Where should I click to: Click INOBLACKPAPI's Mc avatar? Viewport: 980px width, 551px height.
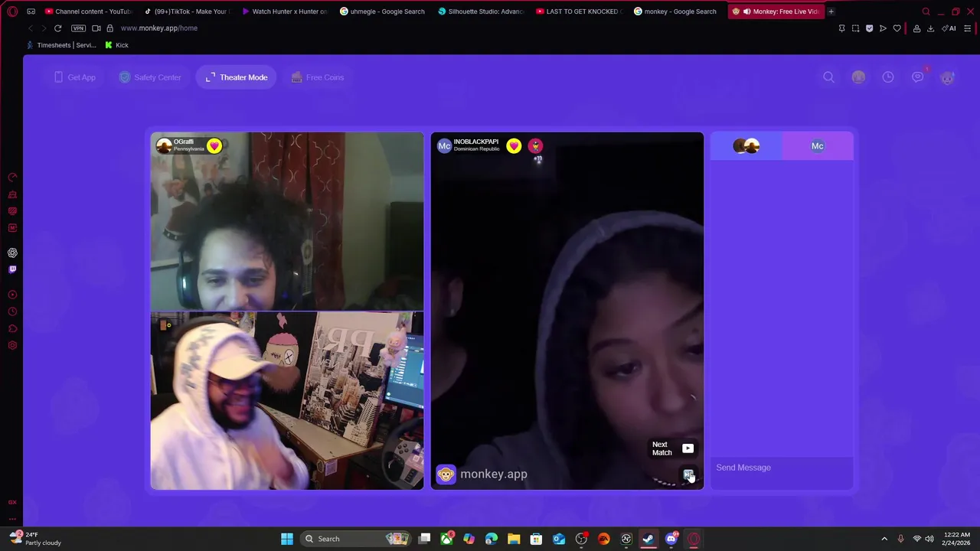pos(444,145)
